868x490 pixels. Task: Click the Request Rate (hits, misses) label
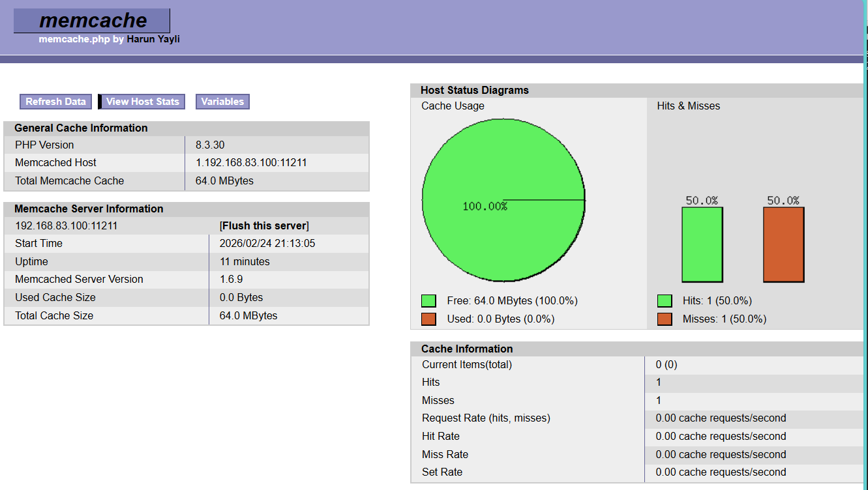[486, 418]
